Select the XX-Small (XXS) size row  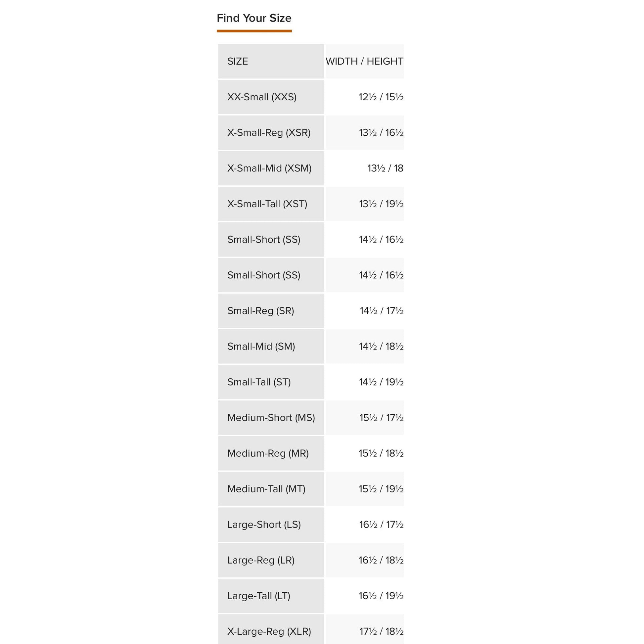click(262, 97)
